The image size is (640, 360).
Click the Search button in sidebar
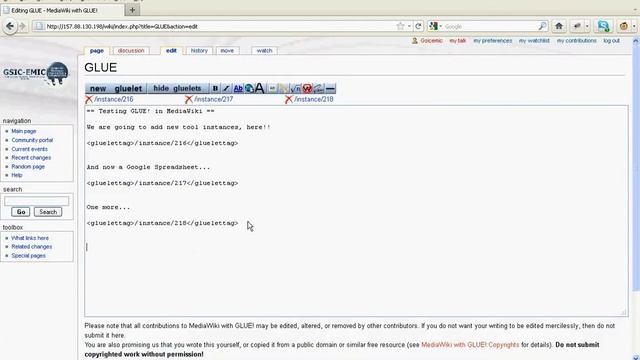click(x=48, y=212)
